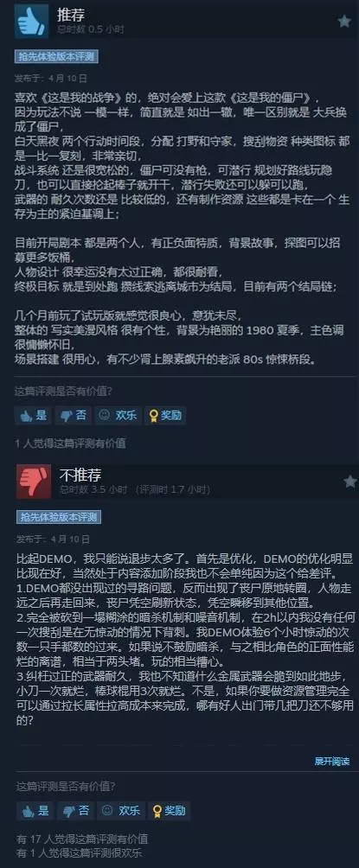Click the red thumbs-down not recommended icon

[x=34, y=482]
